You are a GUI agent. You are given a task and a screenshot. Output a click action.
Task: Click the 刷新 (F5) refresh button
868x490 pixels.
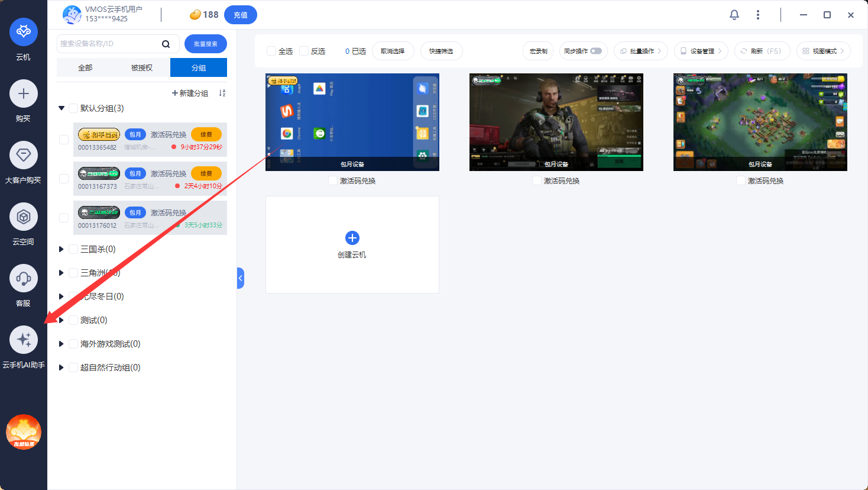pyautogui.click(x=762, y=51)
